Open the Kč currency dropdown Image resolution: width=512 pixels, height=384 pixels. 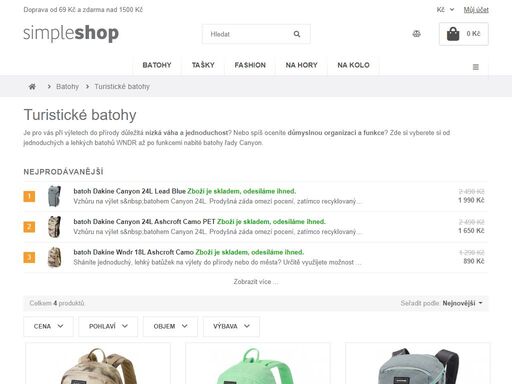445,10
